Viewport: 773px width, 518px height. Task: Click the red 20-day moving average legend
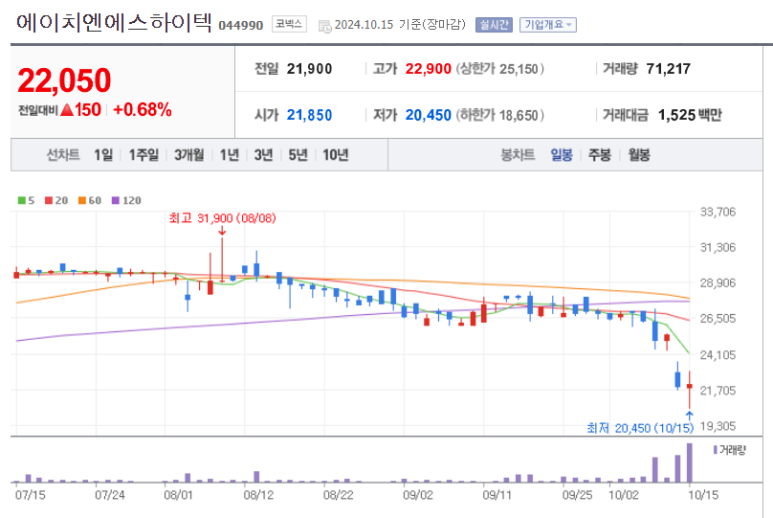(x=56, y=201)
